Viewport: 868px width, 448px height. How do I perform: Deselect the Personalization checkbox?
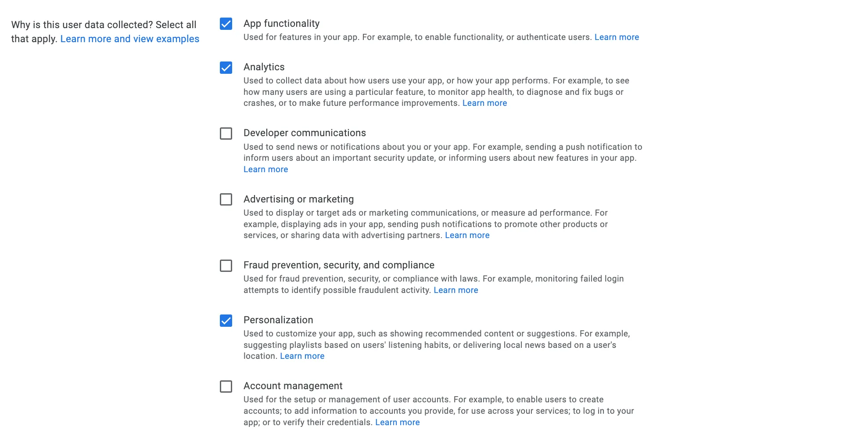tap(226, 321)
